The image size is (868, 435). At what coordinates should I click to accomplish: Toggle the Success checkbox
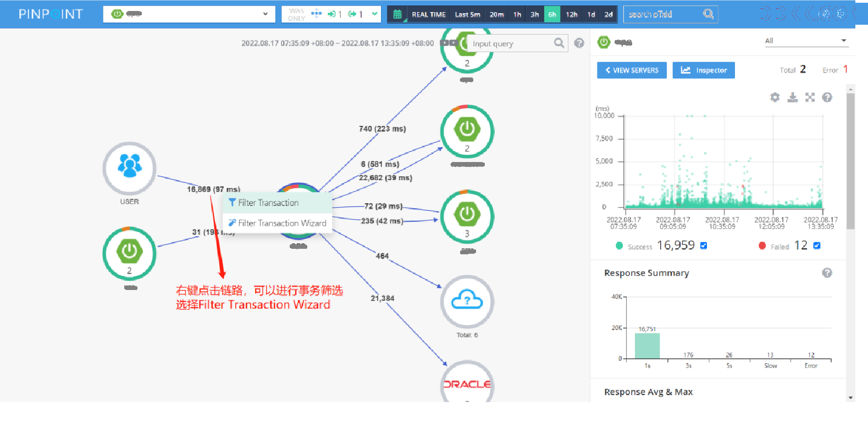click(x=704, y=246)
